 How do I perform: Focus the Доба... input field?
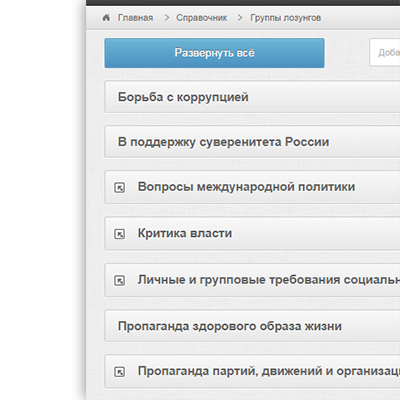[x=385, y=53]
